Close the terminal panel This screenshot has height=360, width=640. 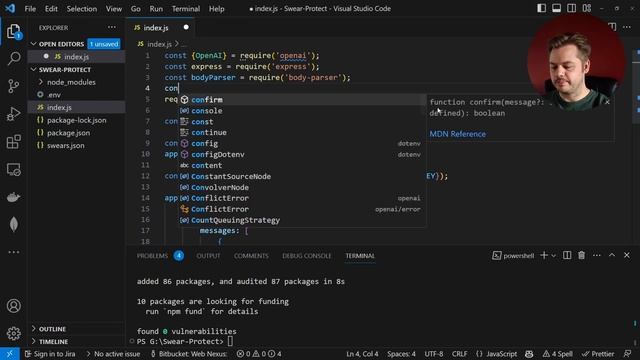(x=627, y=256)
